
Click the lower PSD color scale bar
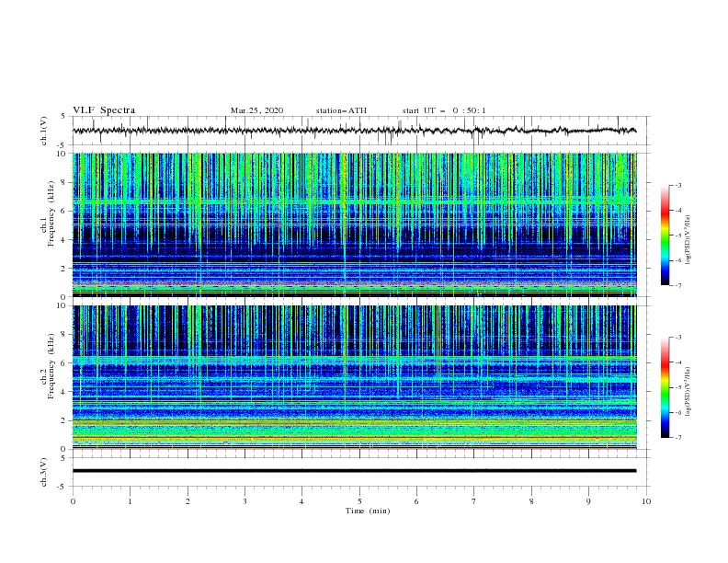665,387
